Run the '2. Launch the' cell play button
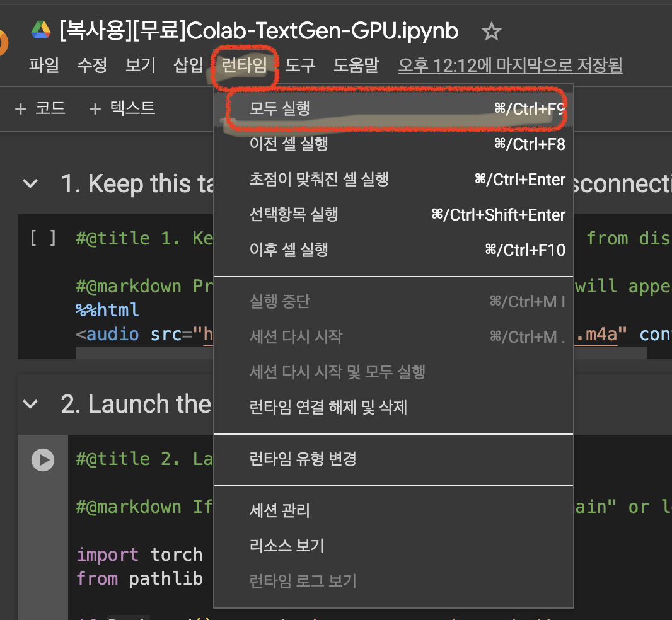The width and height of the screenshot is (672, 620). tap(43, 460)
